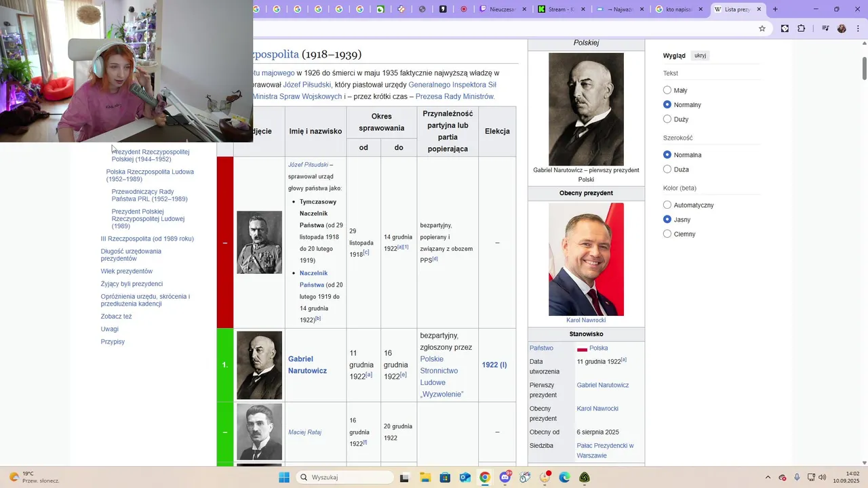The image size is (868, 488).
Task: Open the Polska link in the infobox
Action: coord(598,348)
